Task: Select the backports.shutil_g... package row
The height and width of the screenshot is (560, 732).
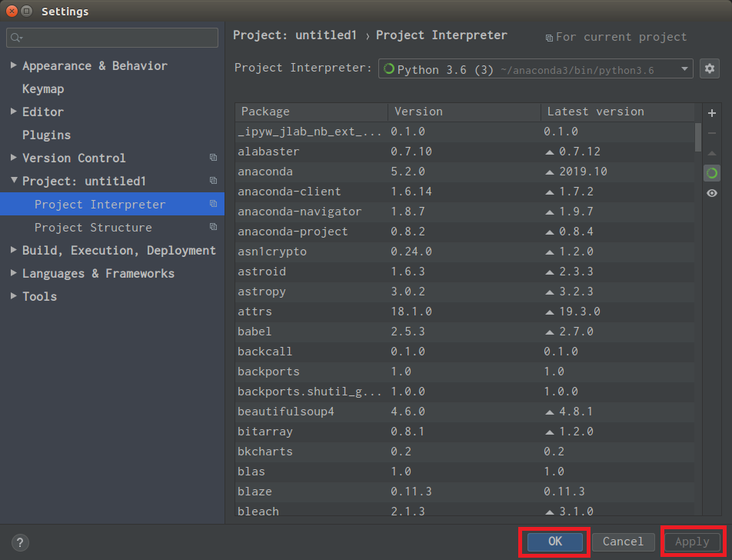Action: pyautogui.click(x=465, y=392)
